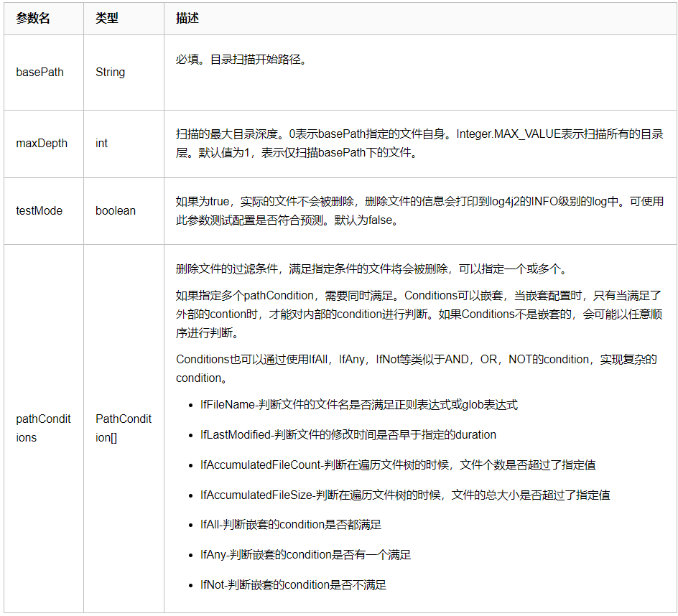The image size is (678, 616).
Task: Click the 描述 column header
Action: pyautogui.click(x=185, y=19)
